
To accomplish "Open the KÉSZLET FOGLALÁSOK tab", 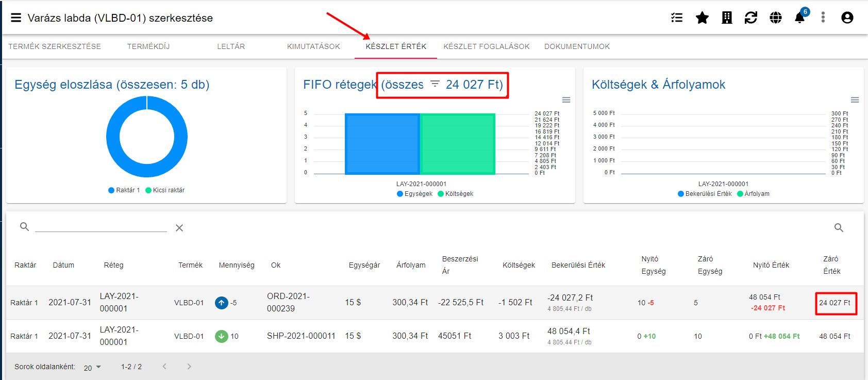I will [x=487, y=46].
